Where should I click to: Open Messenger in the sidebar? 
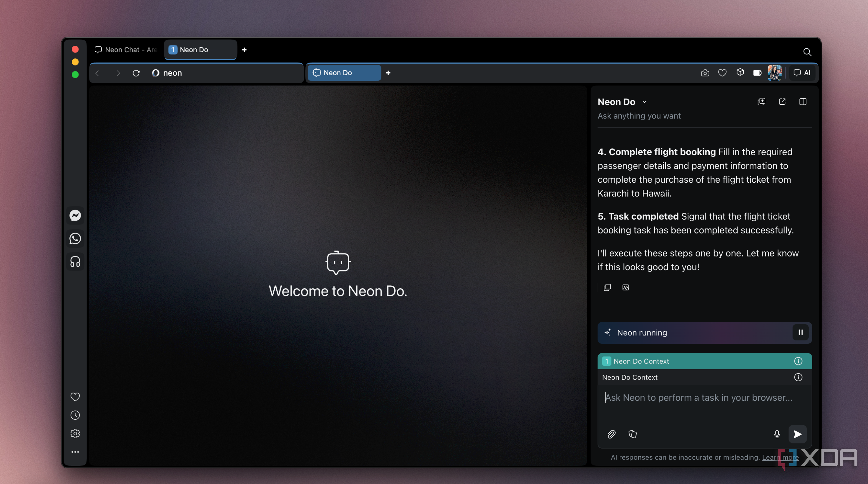pos(75,215)
